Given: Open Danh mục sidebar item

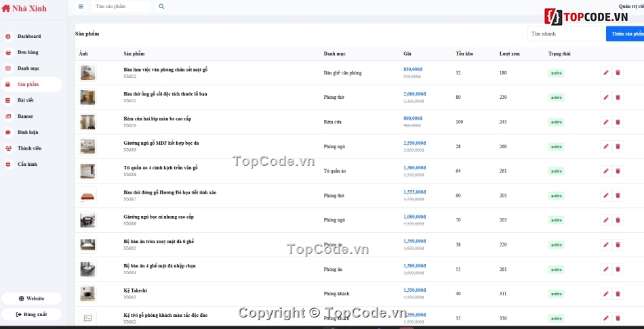Looking at the screenshot, I should 31,68.
